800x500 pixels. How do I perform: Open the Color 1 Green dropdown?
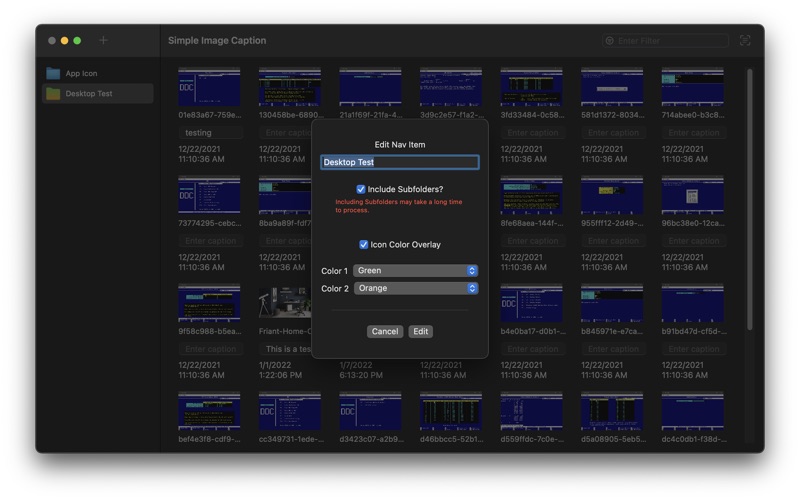[415, 271]
